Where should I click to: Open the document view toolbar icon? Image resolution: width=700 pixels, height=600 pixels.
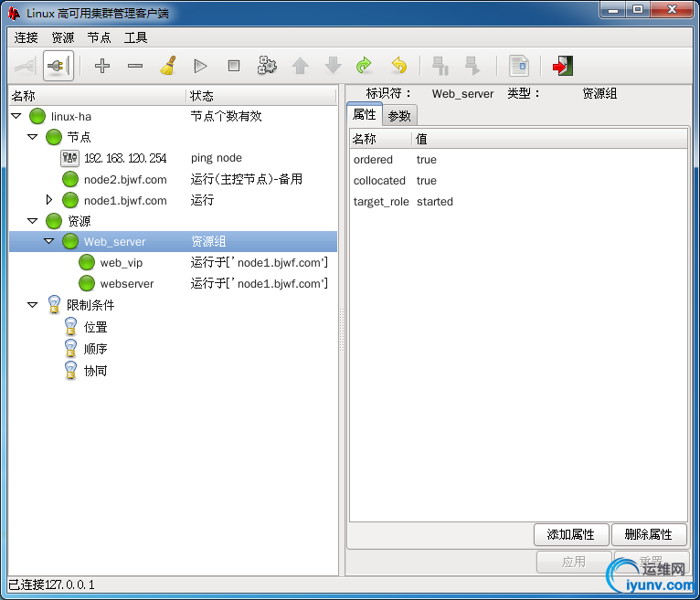coord(519,66)
